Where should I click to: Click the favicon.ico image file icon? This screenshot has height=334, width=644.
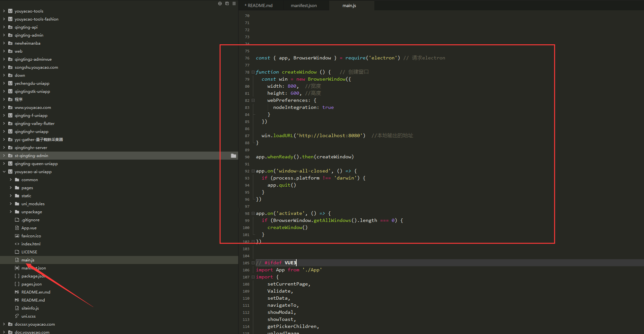click(17, 236)
